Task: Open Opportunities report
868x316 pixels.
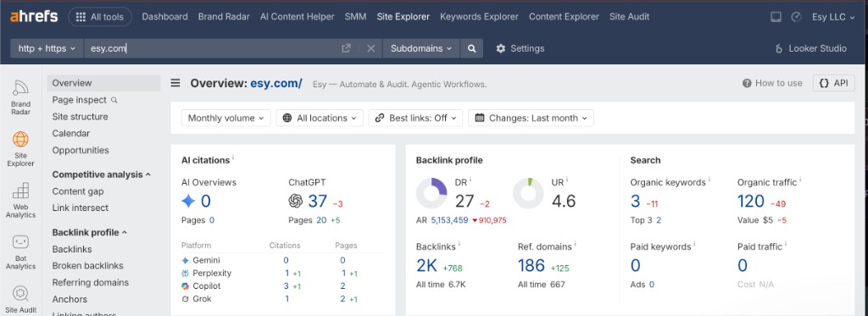Action: pos(81,150)
